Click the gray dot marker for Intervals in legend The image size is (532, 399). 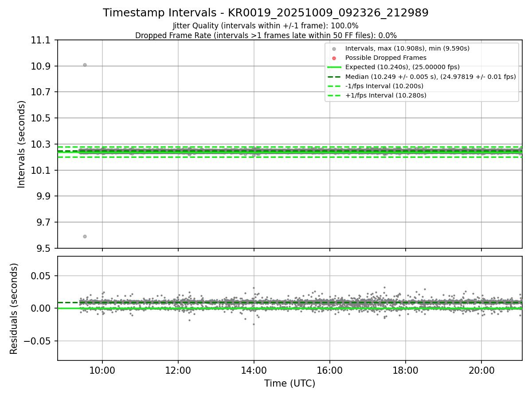(334, 49)
